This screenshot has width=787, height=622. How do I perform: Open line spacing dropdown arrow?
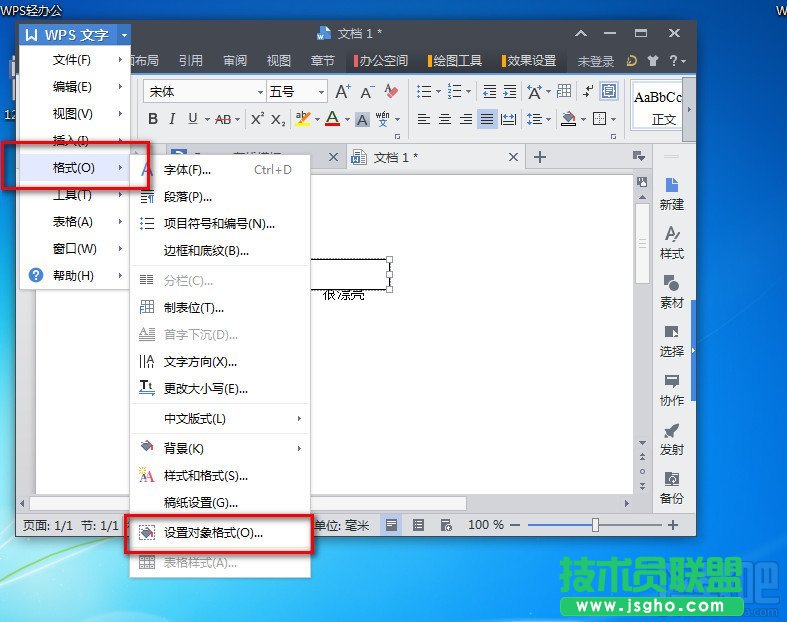[x=548, y=119]
